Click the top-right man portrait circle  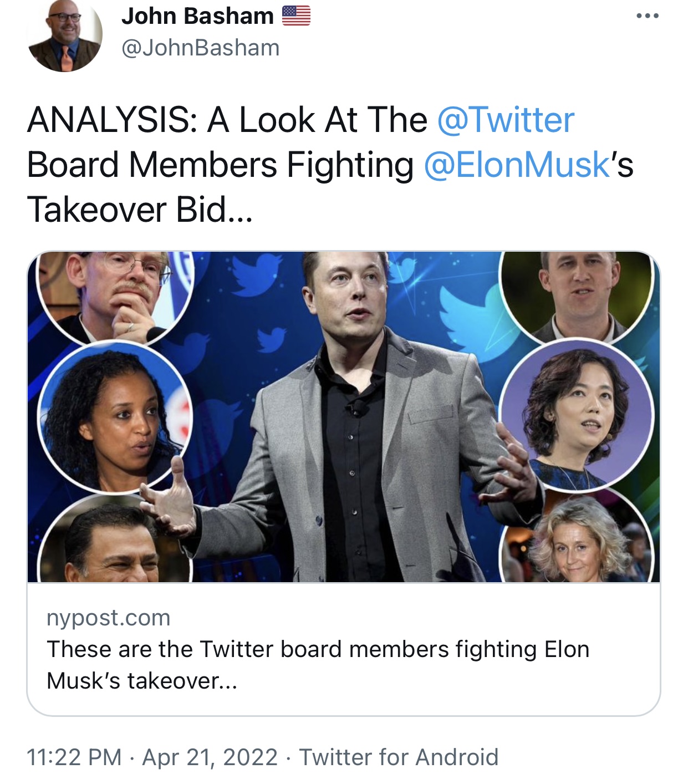(x=577, y=297)
